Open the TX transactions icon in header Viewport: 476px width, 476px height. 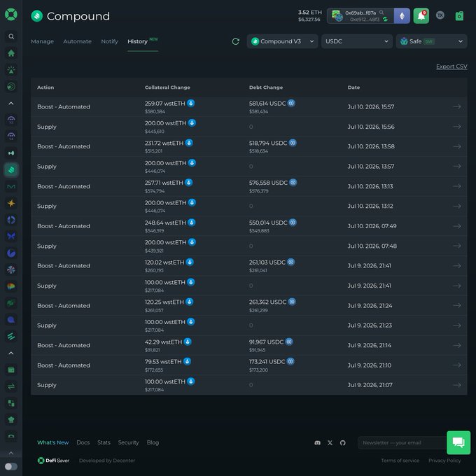click(440, 15)
